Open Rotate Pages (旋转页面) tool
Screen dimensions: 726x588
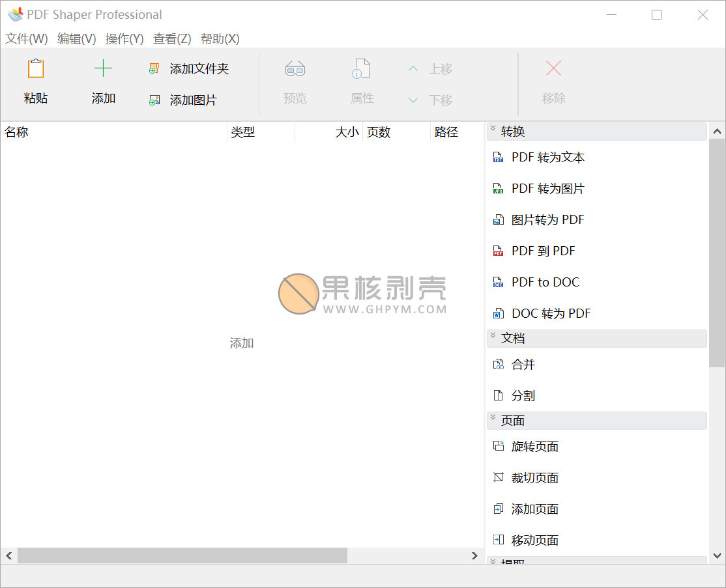click(x=534, y=447)
